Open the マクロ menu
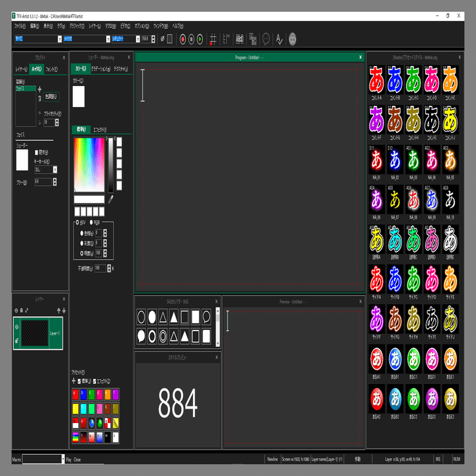This screenshot has width=476, height=476. coord(110,26)
